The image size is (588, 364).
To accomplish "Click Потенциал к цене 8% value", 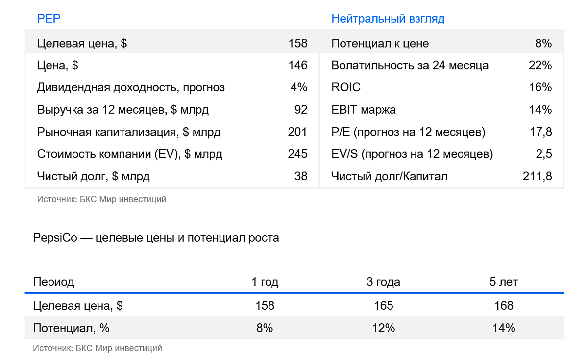I will point(543,43).
